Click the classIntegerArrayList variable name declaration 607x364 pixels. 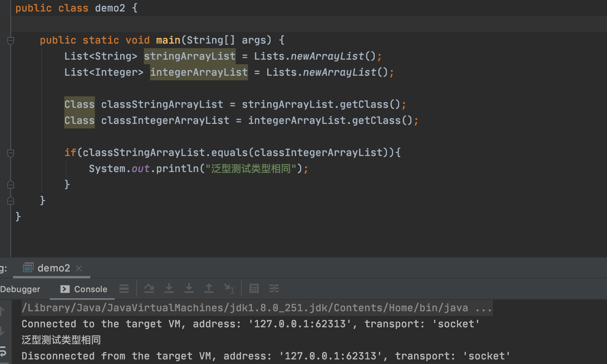click(165, 120)
